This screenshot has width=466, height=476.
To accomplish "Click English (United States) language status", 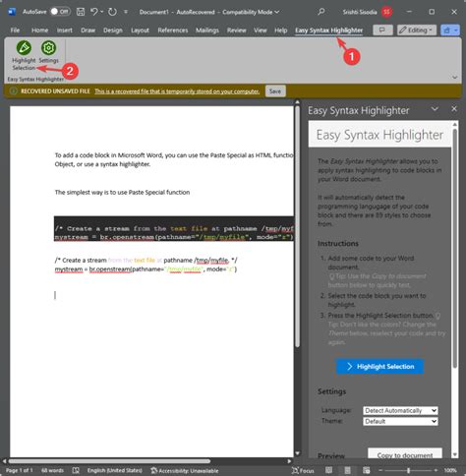I will [115, 470].
